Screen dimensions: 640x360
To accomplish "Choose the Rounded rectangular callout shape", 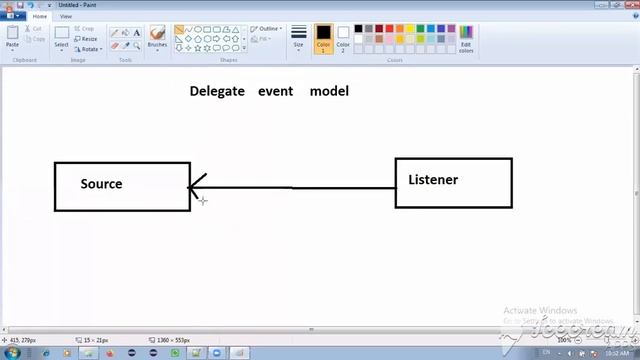I will 216,48.
